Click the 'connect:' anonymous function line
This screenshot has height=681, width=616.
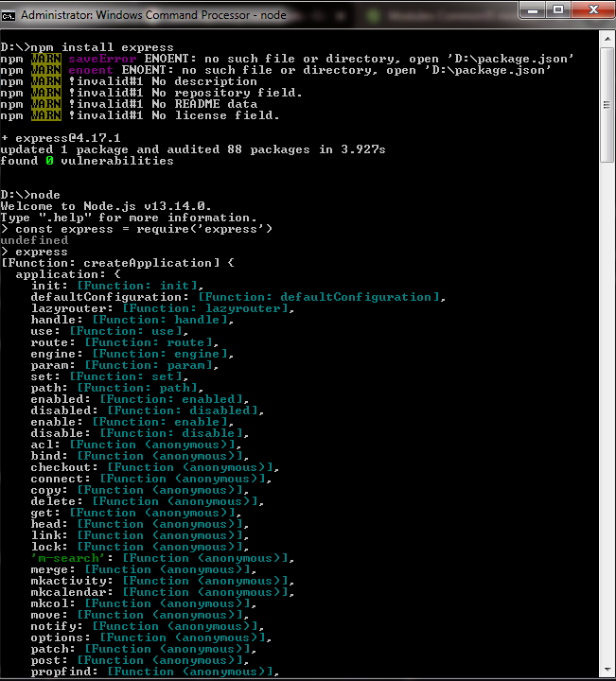[151, 479]
